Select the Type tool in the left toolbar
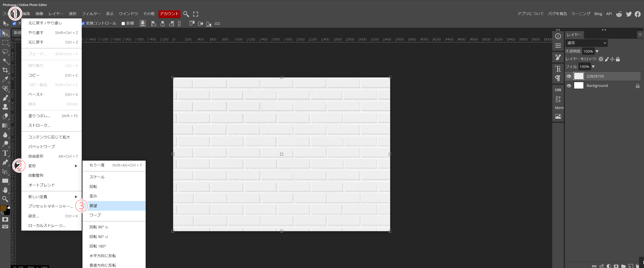Viewport: 644px width, 268px height. 5,153
